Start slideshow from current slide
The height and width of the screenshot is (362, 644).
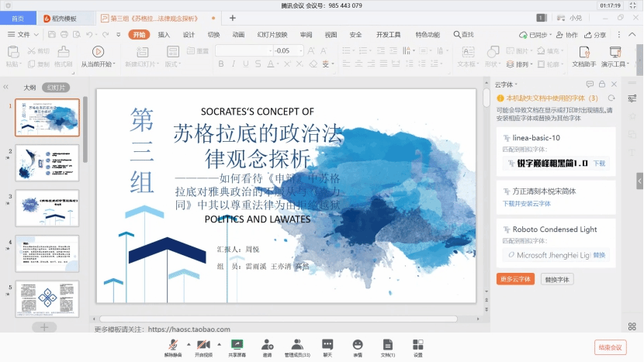click(97, 56)
